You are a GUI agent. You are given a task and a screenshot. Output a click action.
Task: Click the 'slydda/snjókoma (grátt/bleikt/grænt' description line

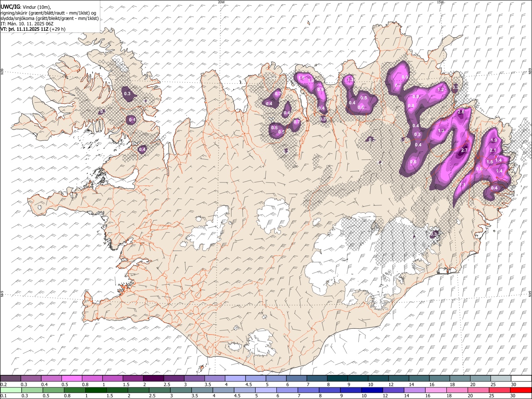click(49, 18)
